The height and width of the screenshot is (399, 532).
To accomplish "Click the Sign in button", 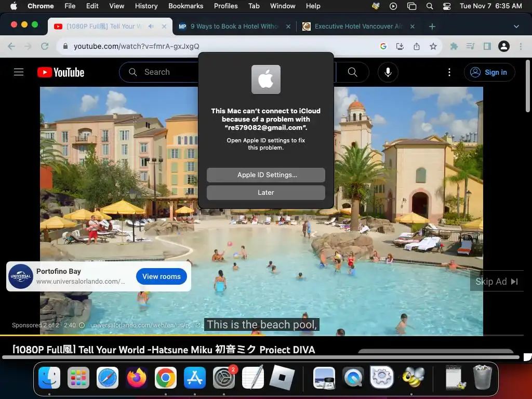I will (x=489, y=72).
